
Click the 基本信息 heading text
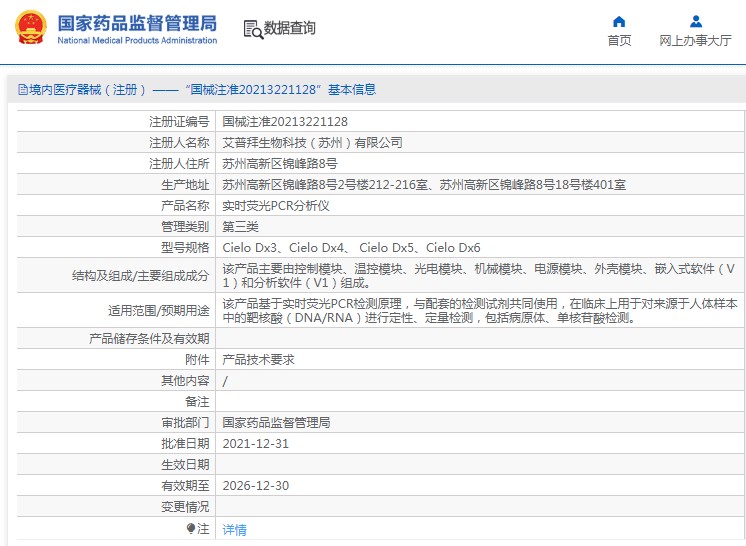[352, 89]
